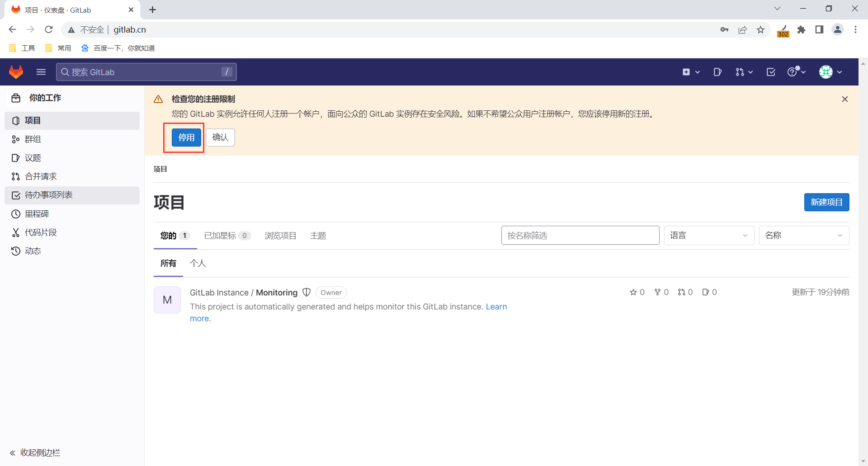The height and width of the screenshot is (466, 868).
Task: Select the 主题 tab
Action: tap(318, 236)
